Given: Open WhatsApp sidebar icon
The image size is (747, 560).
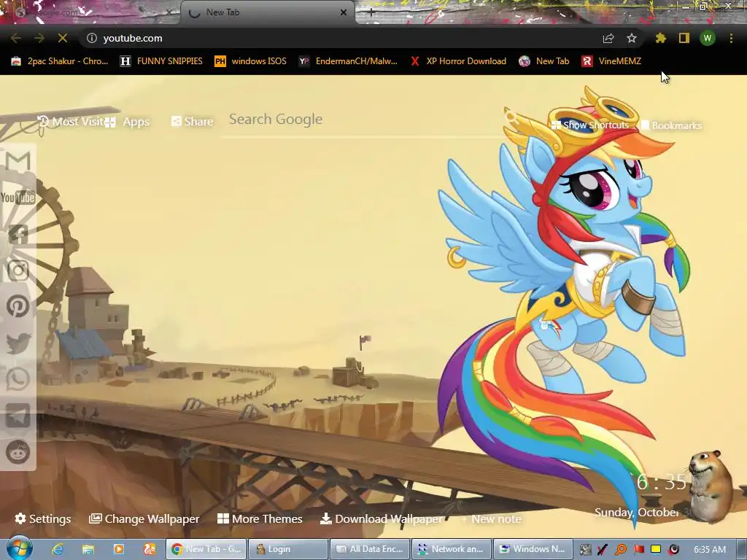Looking at the screenshot, I should point(18,379).
